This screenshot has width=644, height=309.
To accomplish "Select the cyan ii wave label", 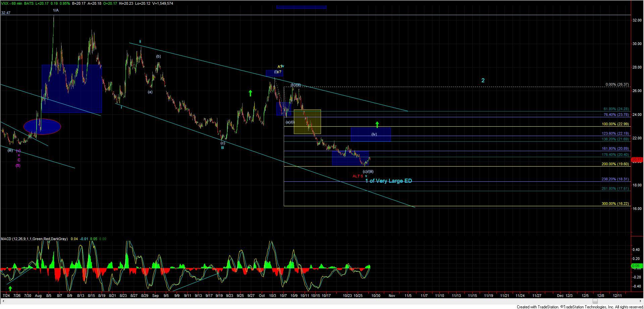I will [x=140, y=42].
